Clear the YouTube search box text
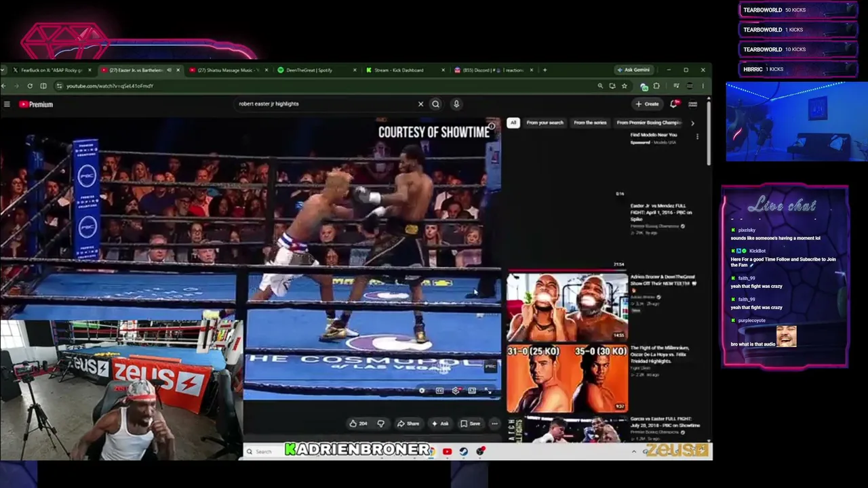This screenshot has height=488, width=868. (x=420, y=104)
